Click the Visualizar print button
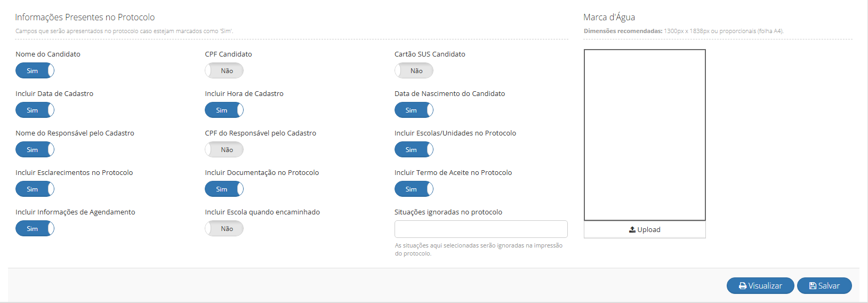Viewport: 868px width, 303px height. tap(760, 286)
